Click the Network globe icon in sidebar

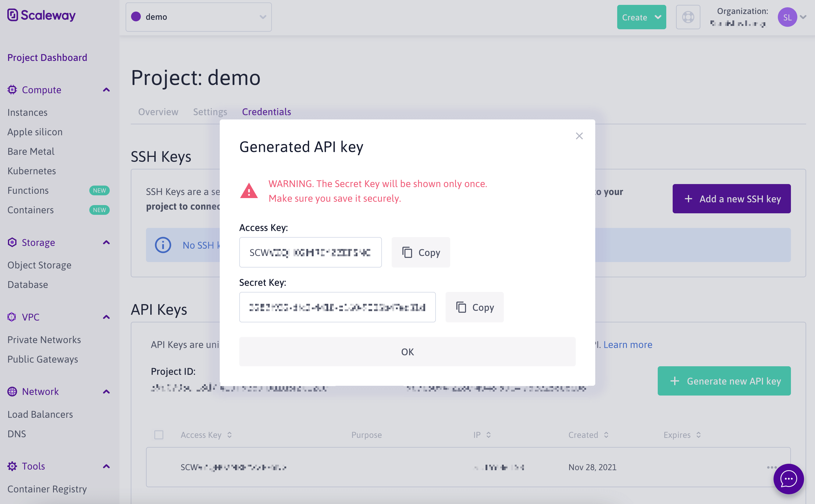tap(12, 392)
